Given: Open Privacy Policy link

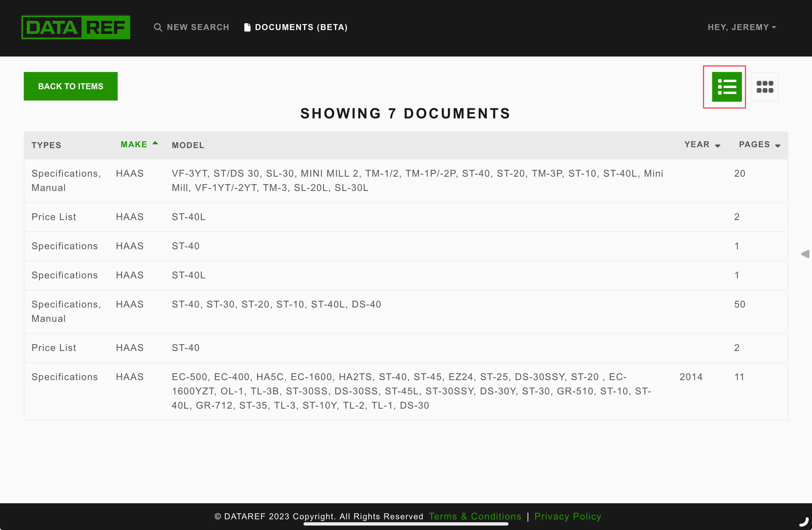Looking at the screenshot, I should click(567, 516).
